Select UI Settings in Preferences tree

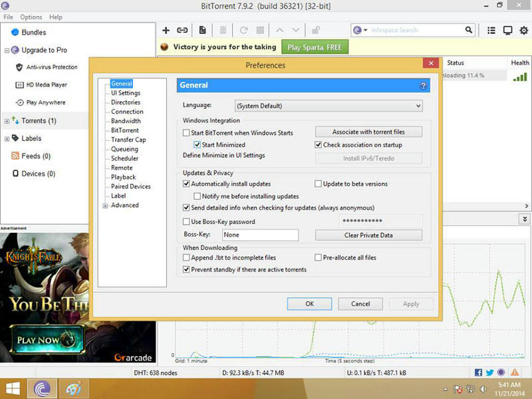click(x=126, y=92)
